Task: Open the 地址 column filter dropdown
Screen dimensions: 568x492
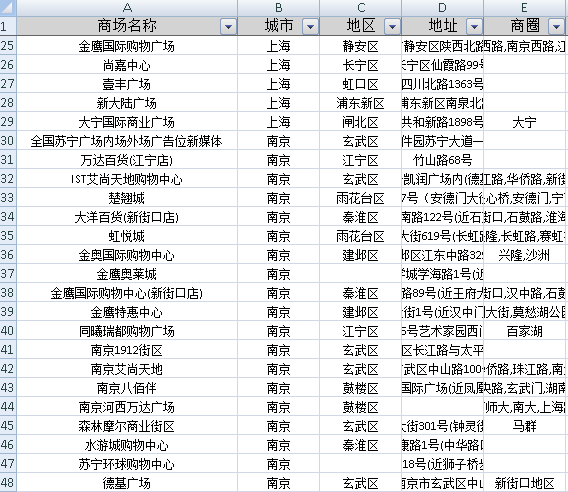Action: (x=474, y=26)
